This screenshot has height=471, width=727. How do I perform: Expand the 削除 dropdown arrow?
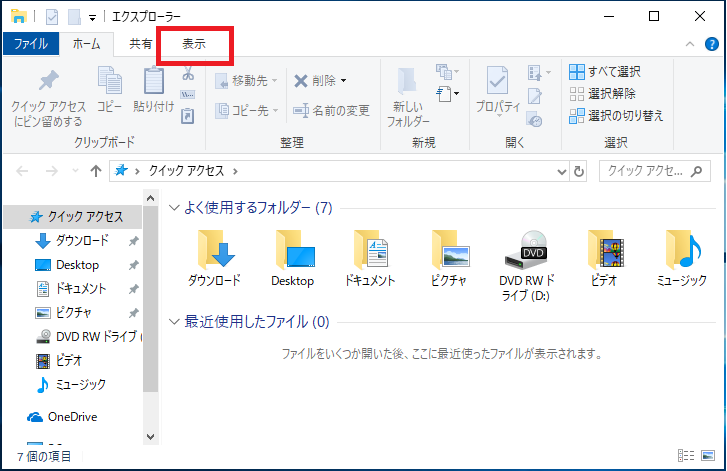[x=344, y=81]
